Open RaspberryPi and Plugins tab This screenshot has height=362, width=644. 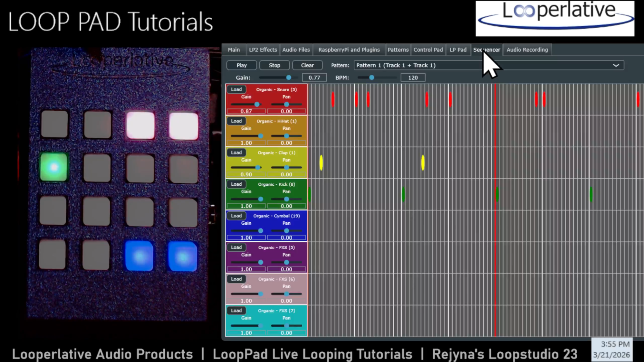pos(349,50)
